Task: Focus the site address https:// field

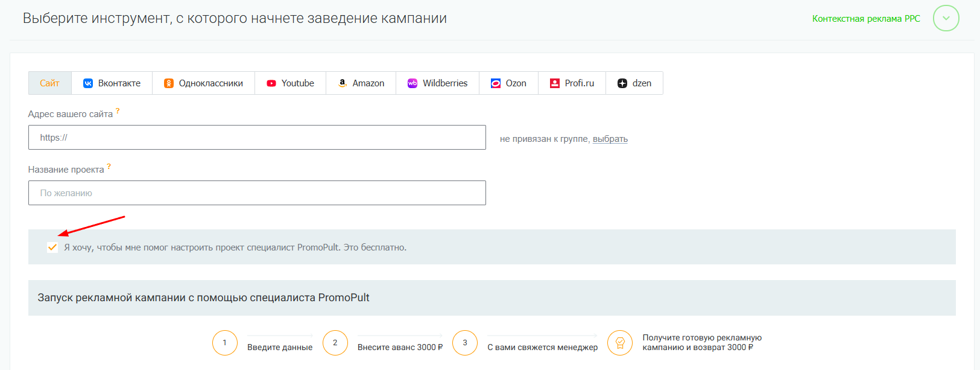Action: coord(257,138)
